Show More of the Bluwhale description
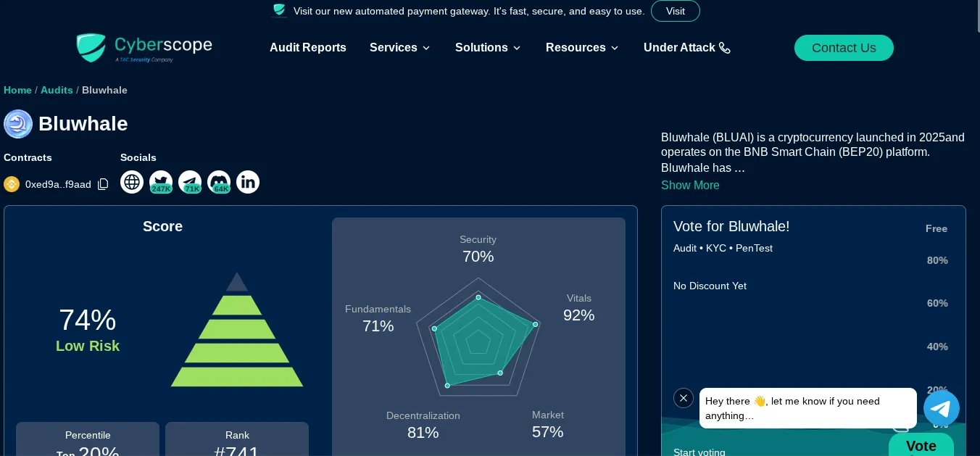 click(x=690, y=185)
